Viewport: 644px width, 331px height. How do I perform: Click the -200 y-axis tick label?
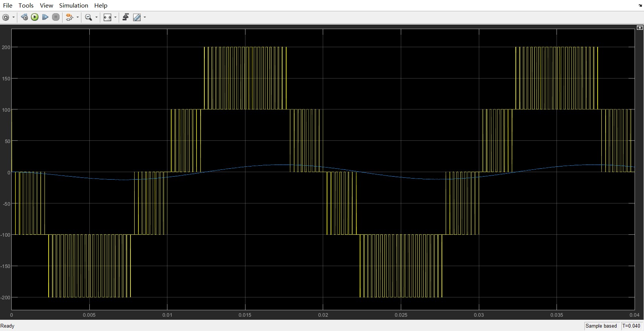(5, 297)
